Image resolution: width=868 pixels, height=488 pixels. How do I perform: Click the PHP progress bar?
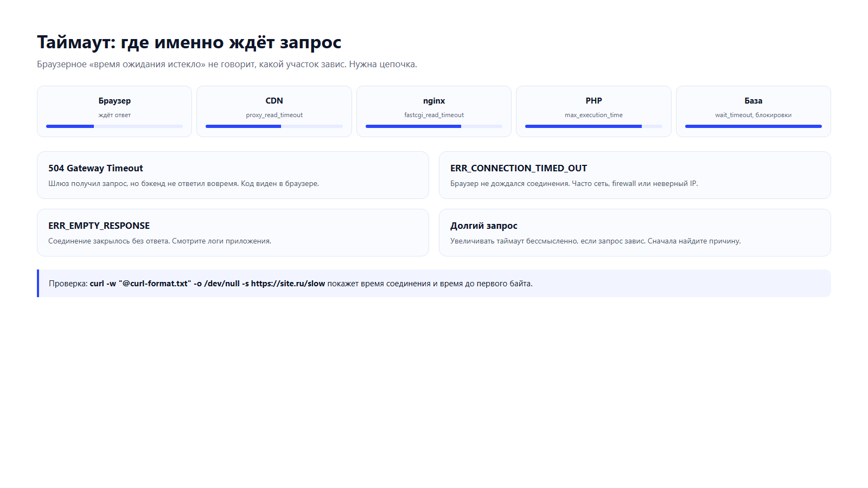593,126
